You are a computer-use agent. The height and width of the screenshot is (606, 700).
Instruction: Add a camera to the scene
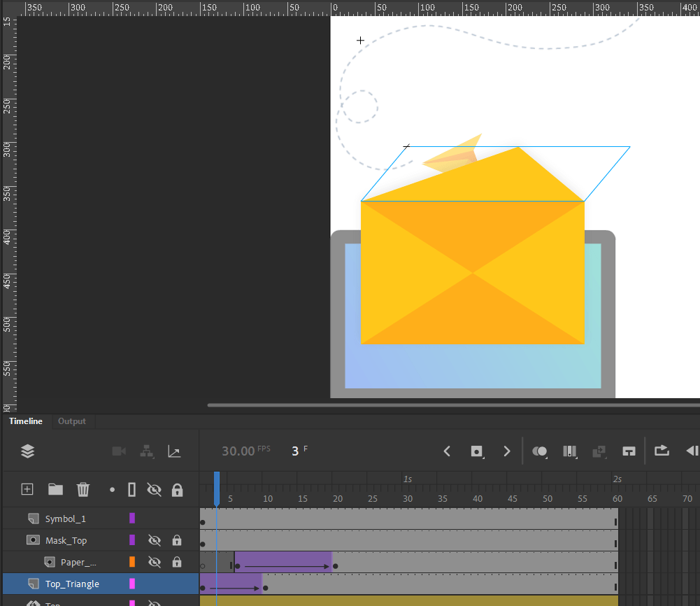pos(118,451)
